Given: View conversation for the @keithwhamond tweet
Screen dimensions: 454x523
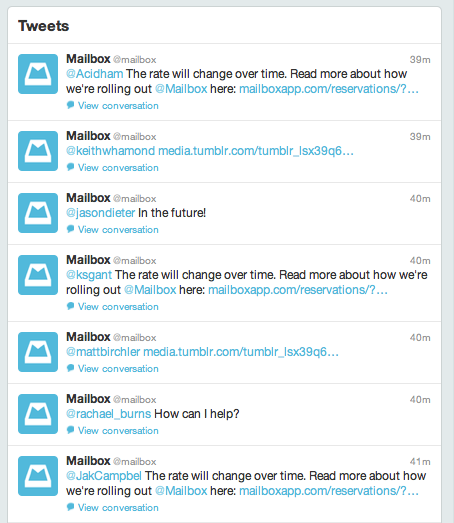Looking at the screenshot, I should [x=118, y=167].
